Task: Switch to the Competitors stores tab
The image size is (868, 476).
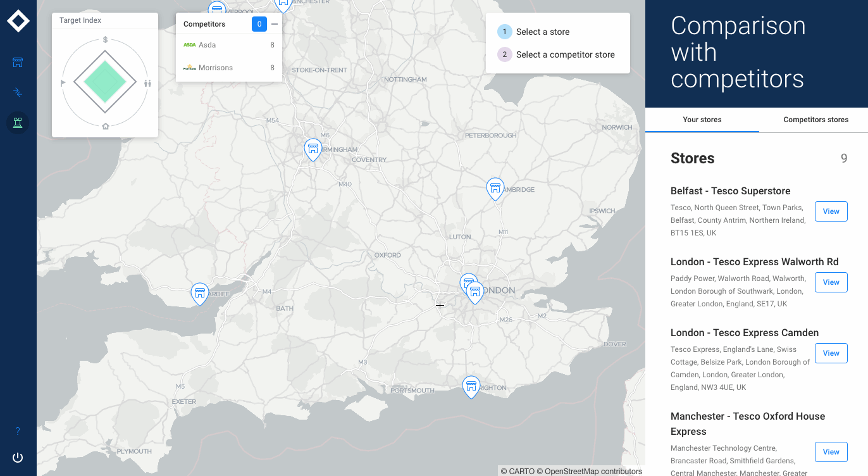Action: 815,120
